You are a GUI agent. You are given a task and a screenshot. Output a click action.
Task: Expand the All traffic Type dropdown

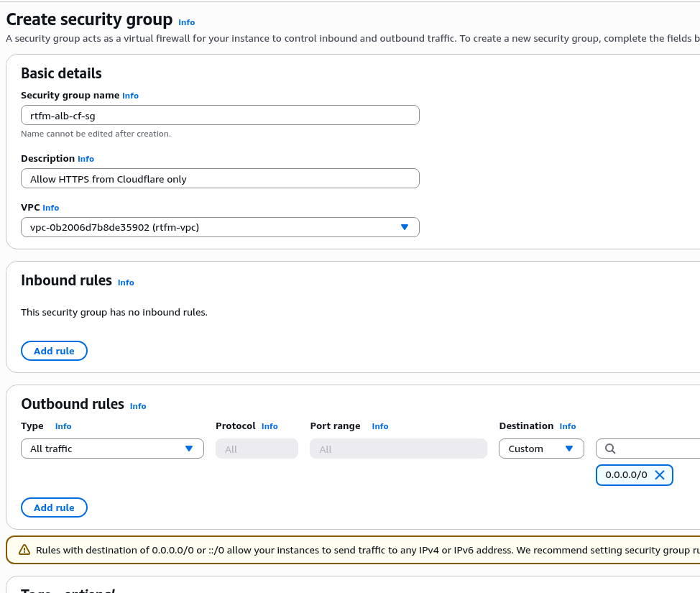point(112,449)
